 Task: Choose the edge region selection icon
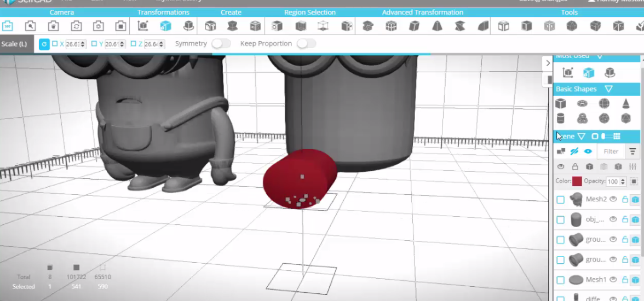coord(301,26)
